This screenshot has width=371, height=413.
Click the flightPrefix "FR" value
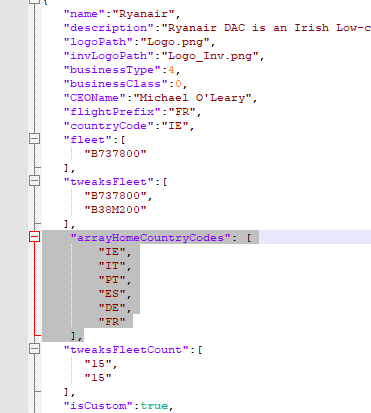(182, 112)
